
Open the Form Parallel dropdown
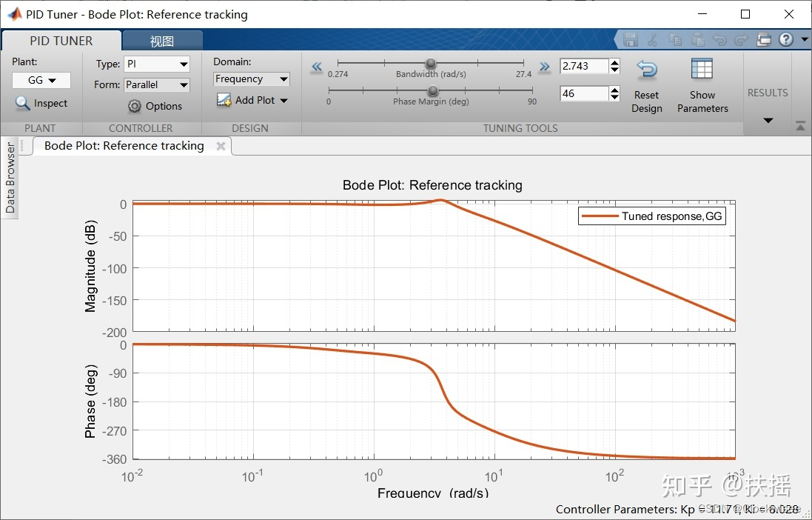pos(157,85)
